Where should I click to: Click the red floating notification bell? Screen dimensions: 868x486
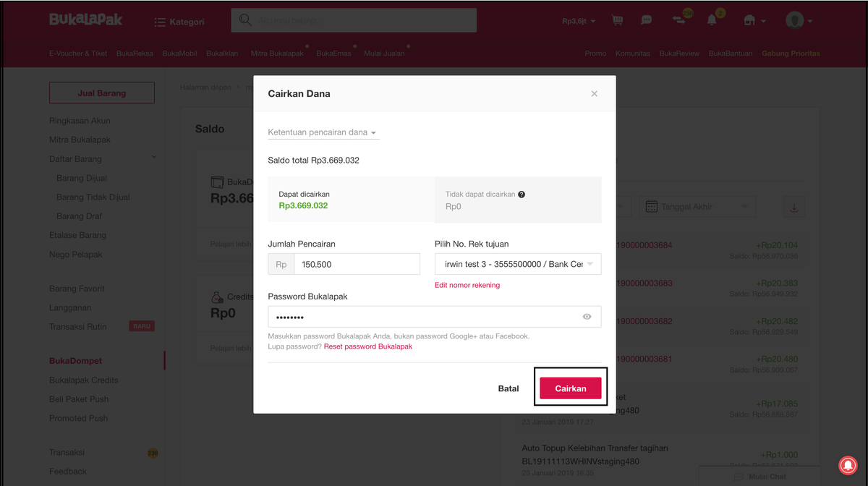[848, 466]
